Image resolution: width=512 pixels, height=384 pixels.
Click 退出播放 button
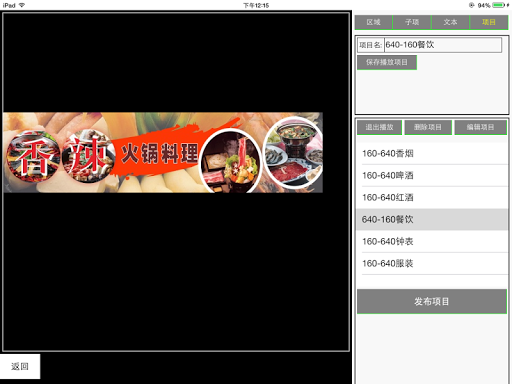pyautogui.click(x=379, y=127)
